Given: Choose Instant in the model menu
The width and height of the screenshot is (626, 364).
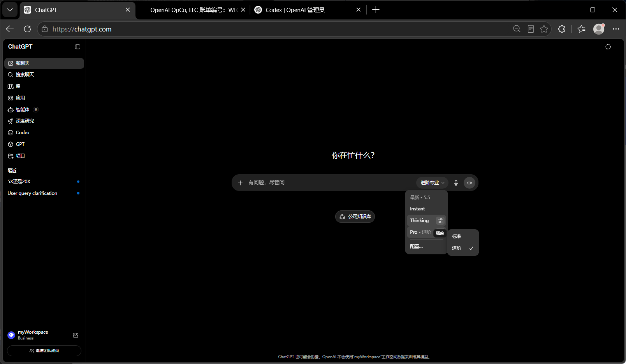Looking at the screenshot, I should pos(426,209).
